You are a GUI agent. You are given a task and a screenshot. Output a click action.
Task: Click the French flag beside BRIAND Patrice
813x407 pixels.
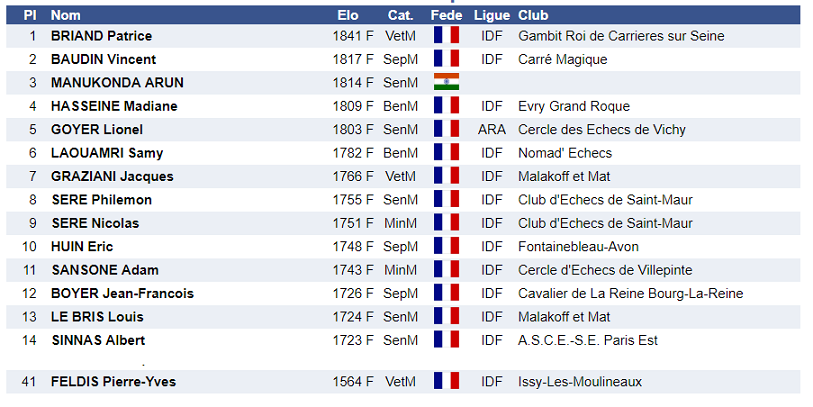coord(446,36)
